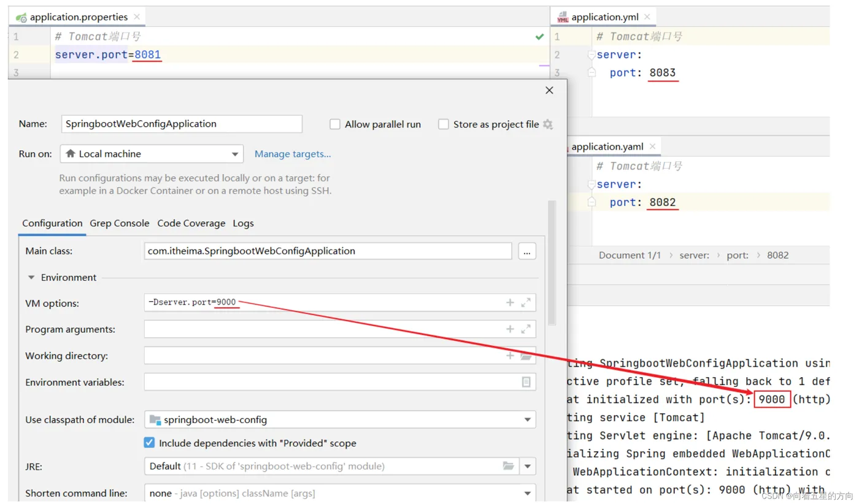Select the application.properties editor tab

[79, 17]
